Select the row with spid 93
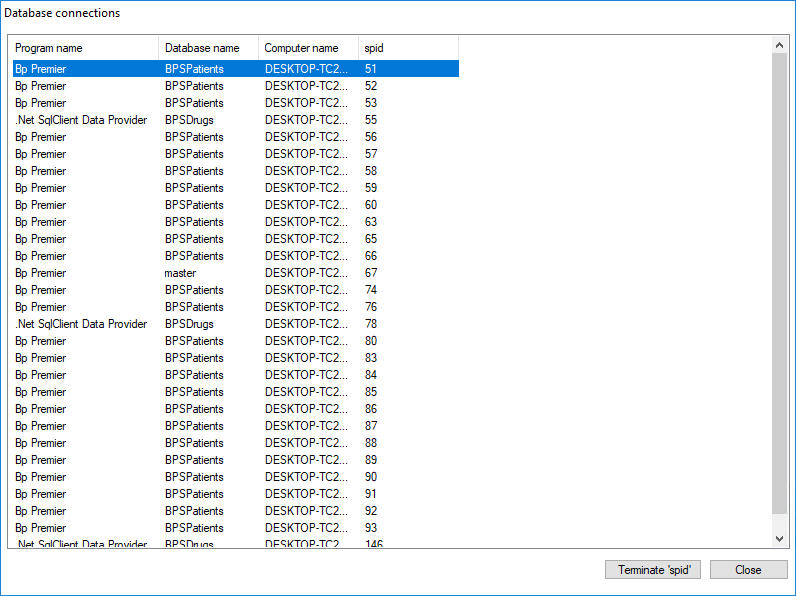Screen dimensions: 796x596 click(236, 528)
